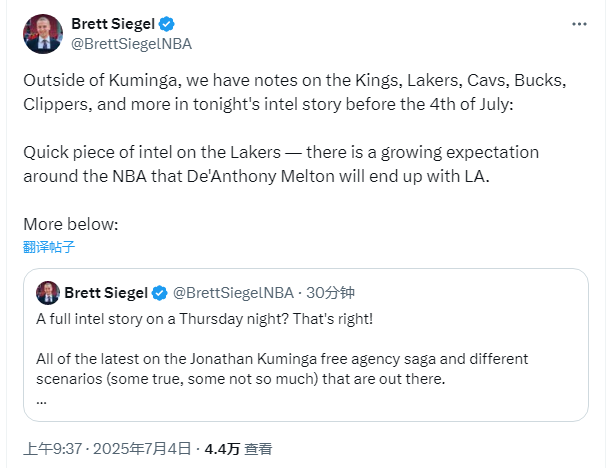
Task: Click the De'Anthony Melton Lakers intel paragraph
Action: 281,162
